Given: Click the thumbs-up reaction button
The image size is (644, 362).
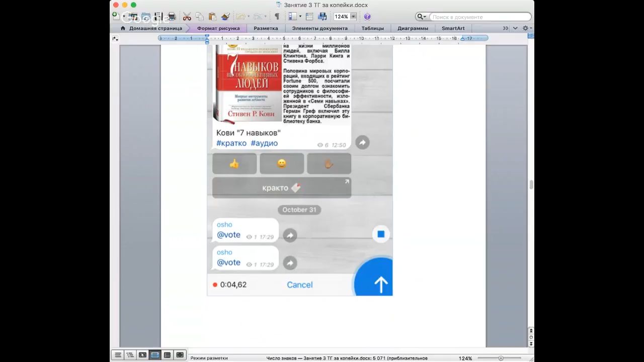Looking at the screenshot, I should pyautogui.click(x=234, y=164).
